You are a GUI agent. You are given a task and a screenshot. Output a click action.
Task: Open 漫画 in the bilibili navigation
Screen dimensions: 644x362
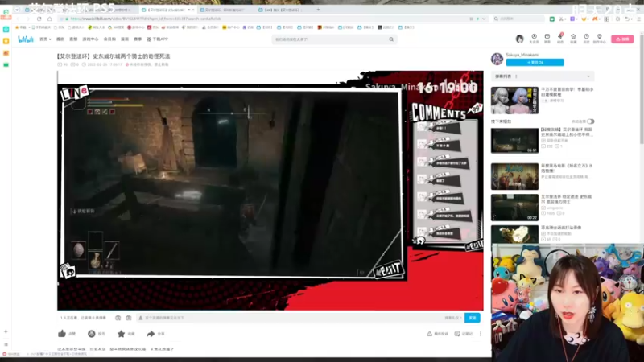pos(125,39)
